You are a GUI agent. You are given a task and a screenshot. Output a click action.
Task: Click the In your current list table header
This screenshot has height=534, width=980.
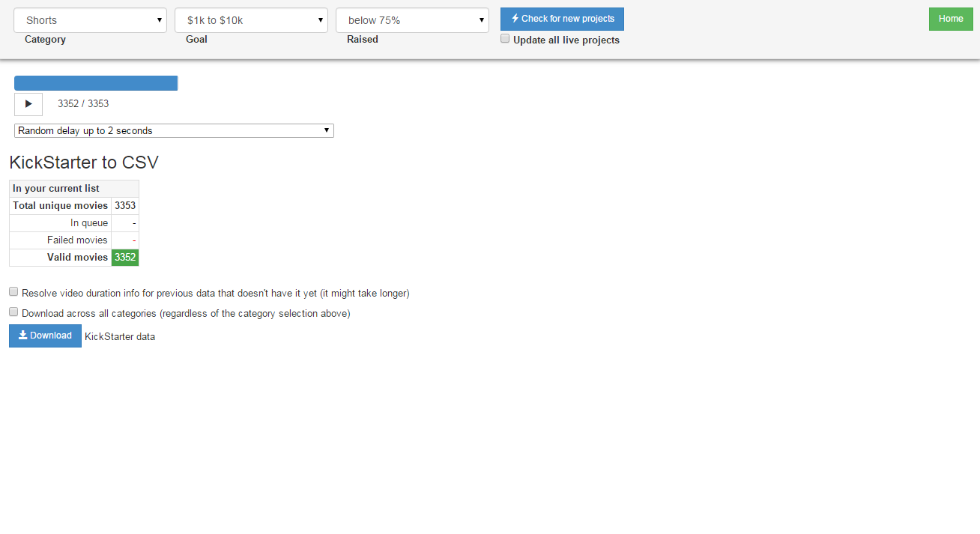click(56, 188)
